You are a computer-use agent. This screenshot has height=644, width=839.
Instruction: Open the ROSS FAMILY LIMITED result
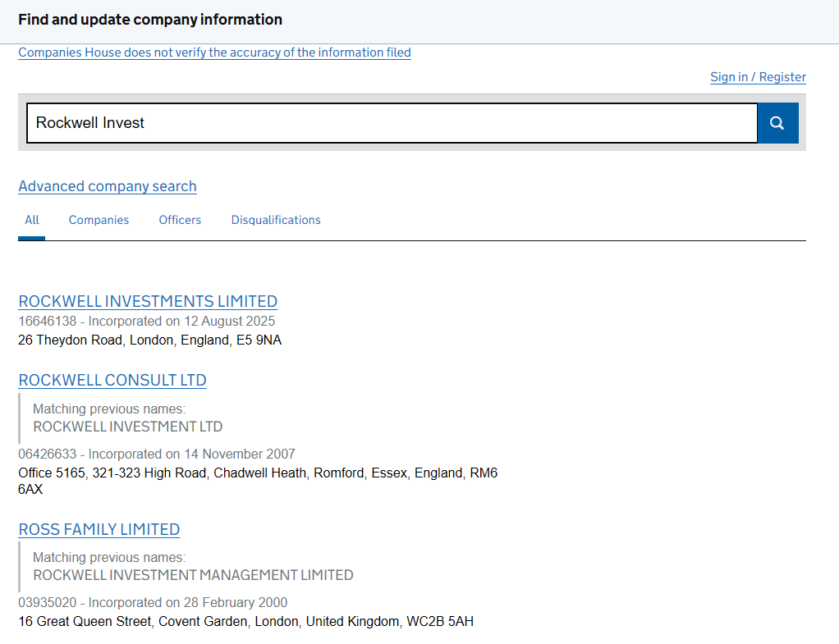pyautogui.click(x=99, y=530)
